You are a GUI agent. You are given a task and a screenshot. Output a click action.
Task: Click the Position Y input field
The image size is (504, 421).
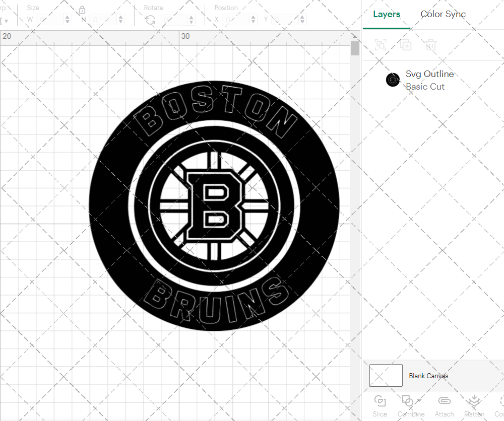(x=285, y=20)
